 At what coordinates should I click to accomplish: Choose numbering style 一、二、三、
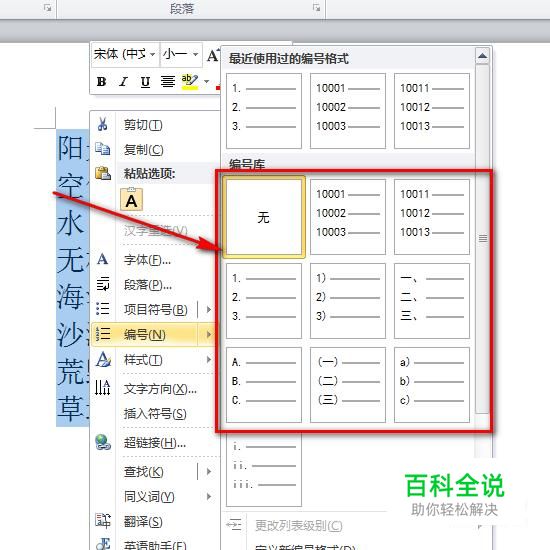pyautogui.click(x=432, y=301)
